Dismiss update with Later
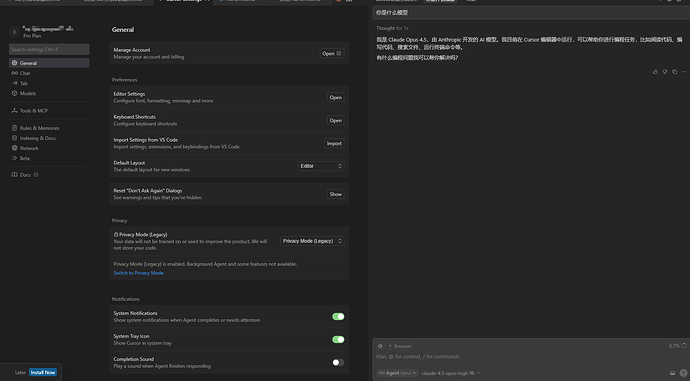Image resolution: width=690 pixels, height=381 pixels. (x=20, y=372)
